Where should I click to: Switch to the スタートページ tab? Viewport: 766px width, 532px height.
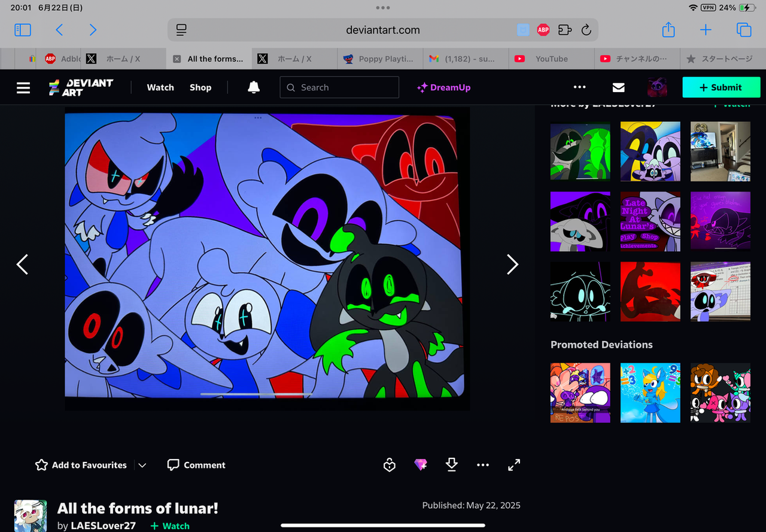723,59
